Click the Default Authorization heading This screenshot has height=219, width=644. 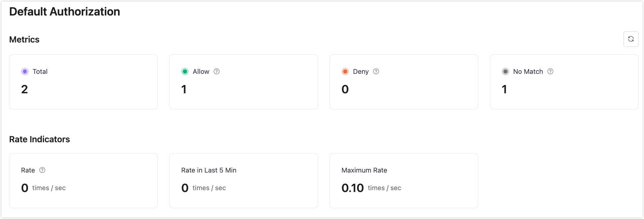64,12
